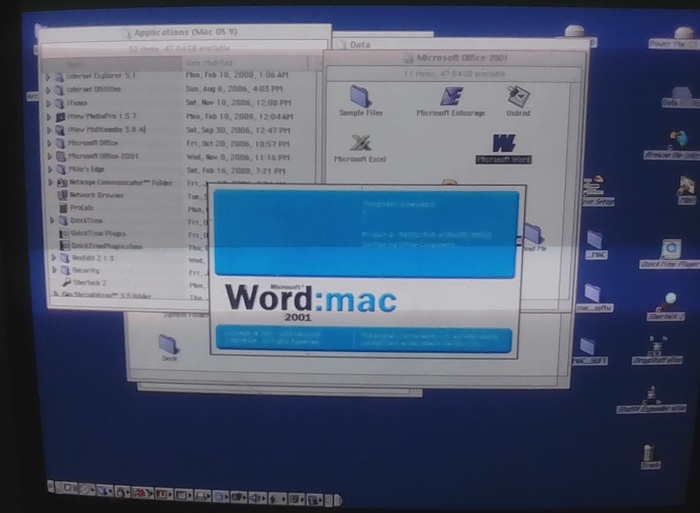Expand the Security folder triangle

coord(53,270)
